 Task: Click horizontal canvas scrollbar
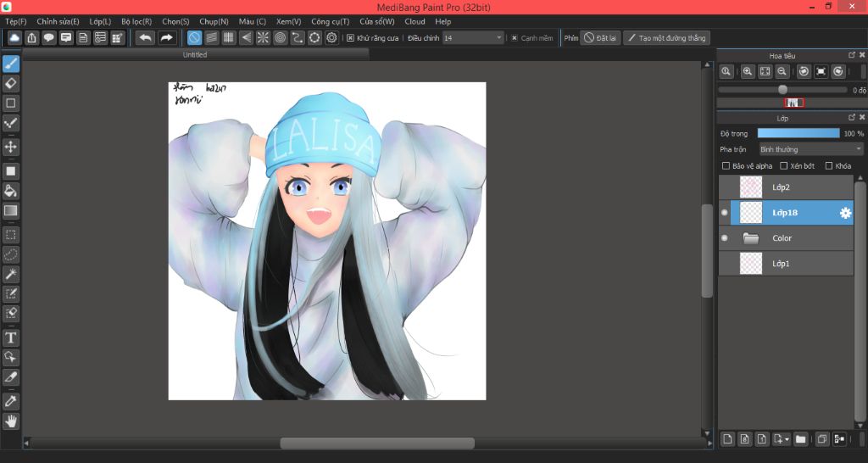(377, 443)
